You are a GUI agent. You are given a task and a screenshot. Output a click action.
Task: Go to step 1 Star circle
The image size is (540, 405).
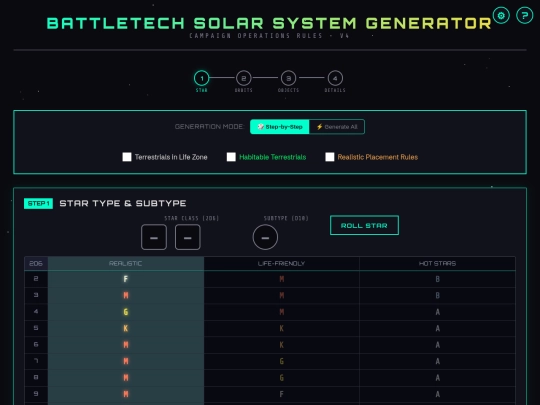pyautogui.click(x=202, y=78)
